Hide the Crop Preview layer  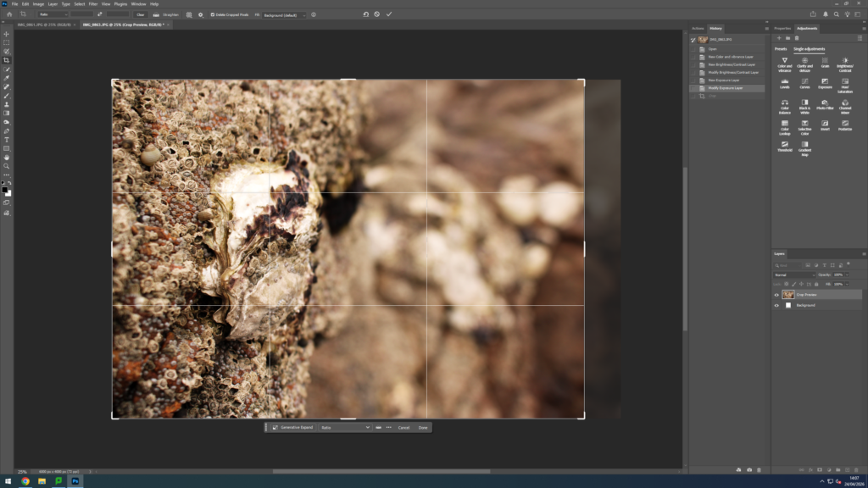pos(776,295)
